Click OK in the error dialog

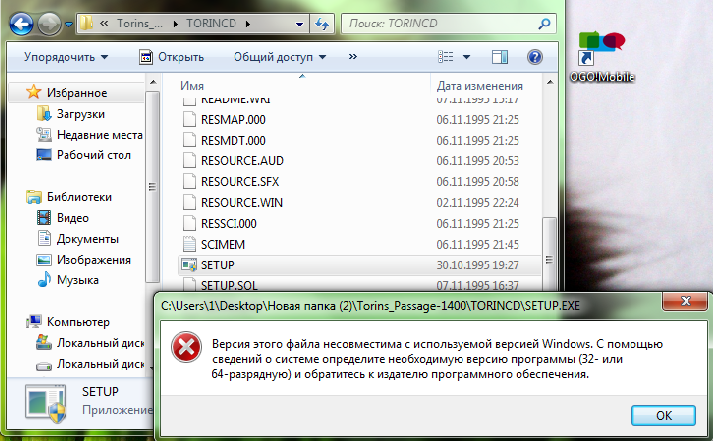click(663, 416)
